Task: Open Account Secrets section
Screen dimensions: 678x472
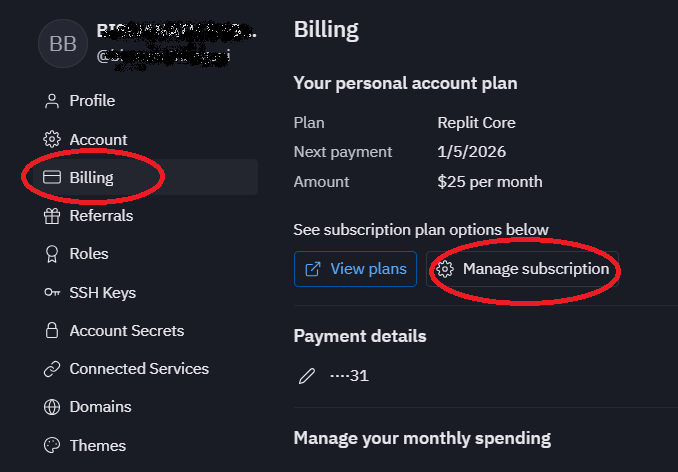Action: [126, 331]
